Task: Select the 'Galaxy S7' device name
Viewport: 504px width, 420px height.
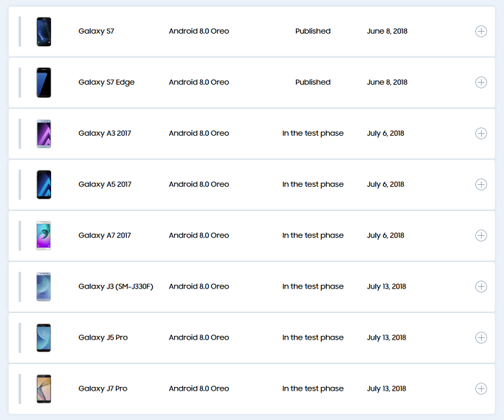Action: [x=96, y=31]
